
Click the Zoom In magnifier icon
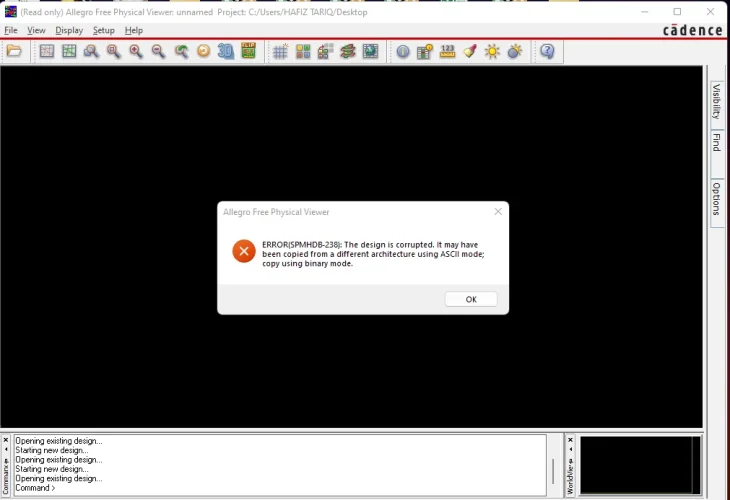pyautogui.click(x=136, y=51)
